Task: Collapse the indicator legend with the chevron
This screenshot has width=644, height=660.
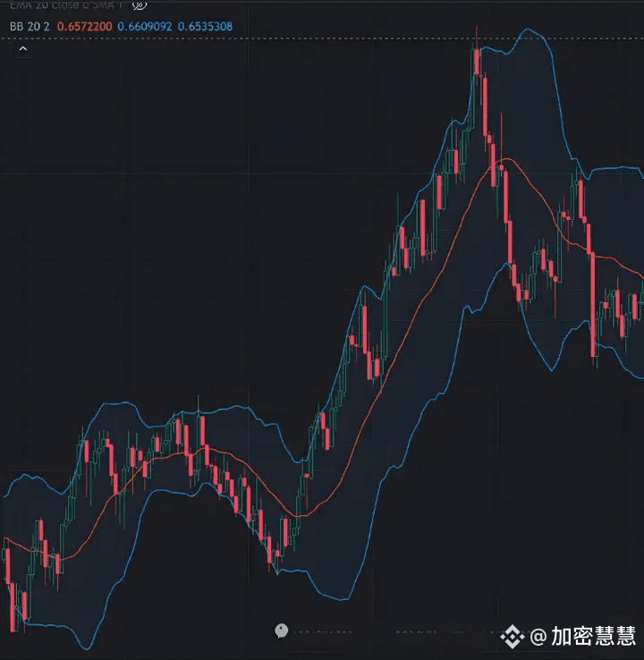Action: [23, 49]
